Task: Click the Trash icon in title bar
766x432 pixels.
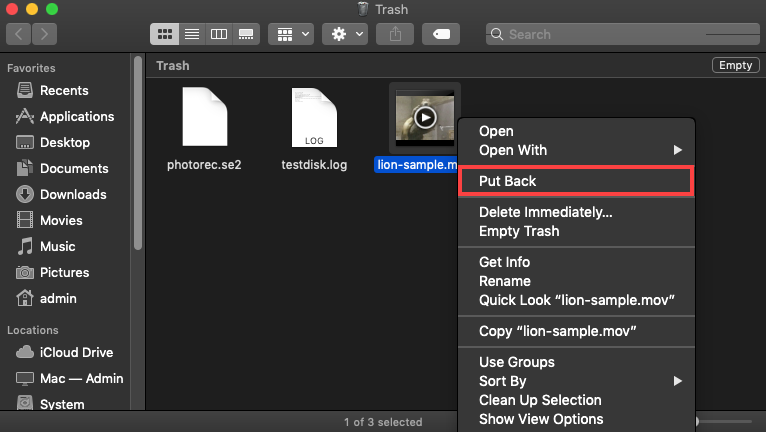Action: click(363, 9)
